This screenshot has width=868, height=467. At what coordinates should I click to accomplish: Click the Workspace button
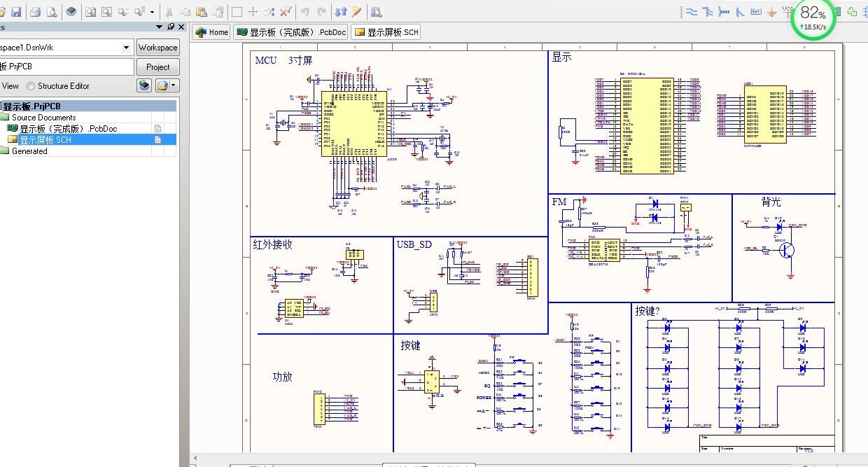click(157, 48)
